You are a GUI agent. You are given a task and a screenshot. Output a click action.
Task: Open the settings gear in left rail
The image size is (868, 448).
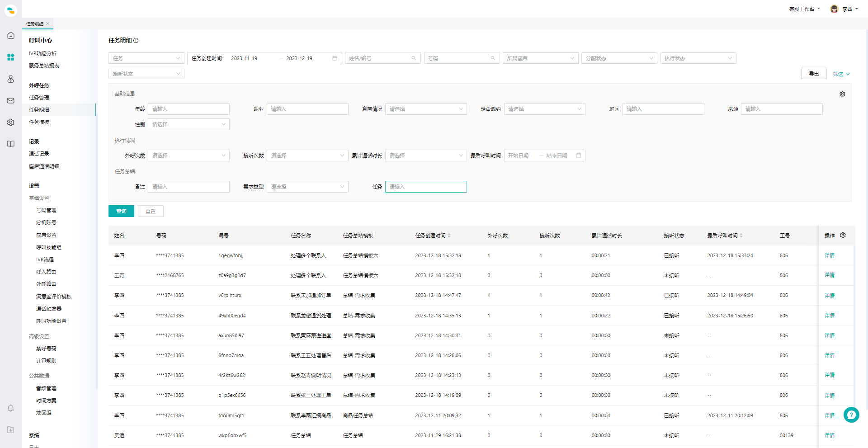[11, 122]
